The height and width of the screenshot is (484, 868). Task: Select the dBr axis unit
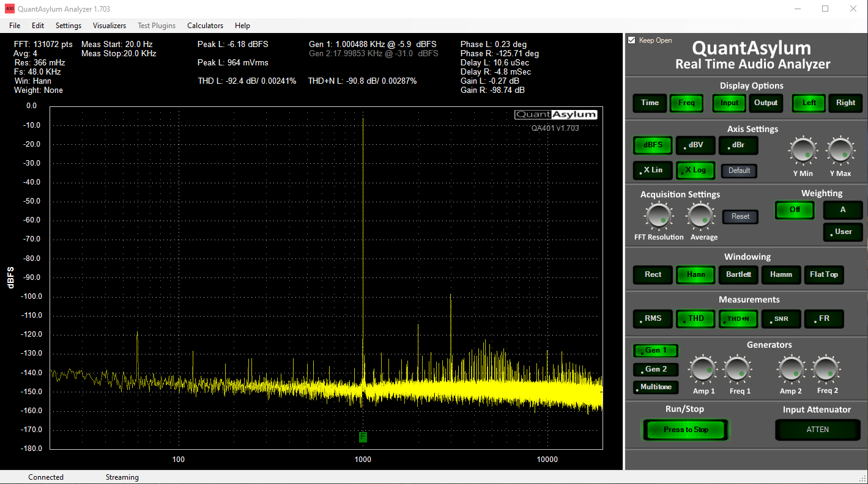coord(738,145)
